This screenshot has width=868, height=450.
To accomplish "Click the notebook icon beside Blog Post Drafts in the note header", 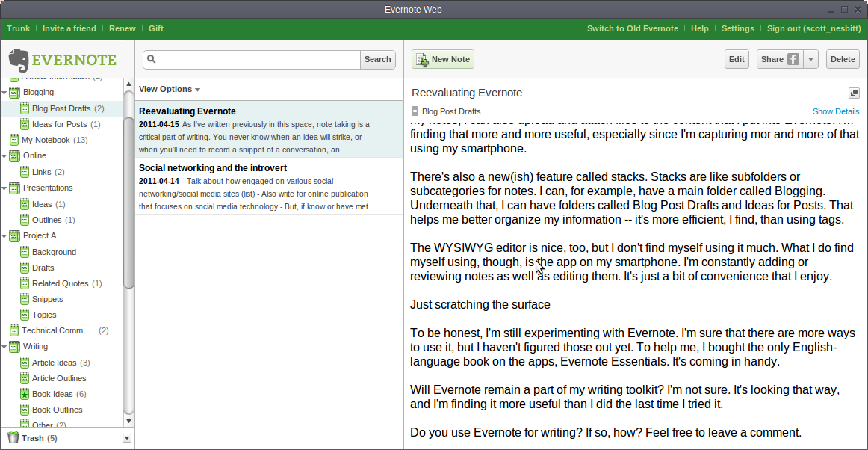I will pyautogui.click(x=415, y=111).
